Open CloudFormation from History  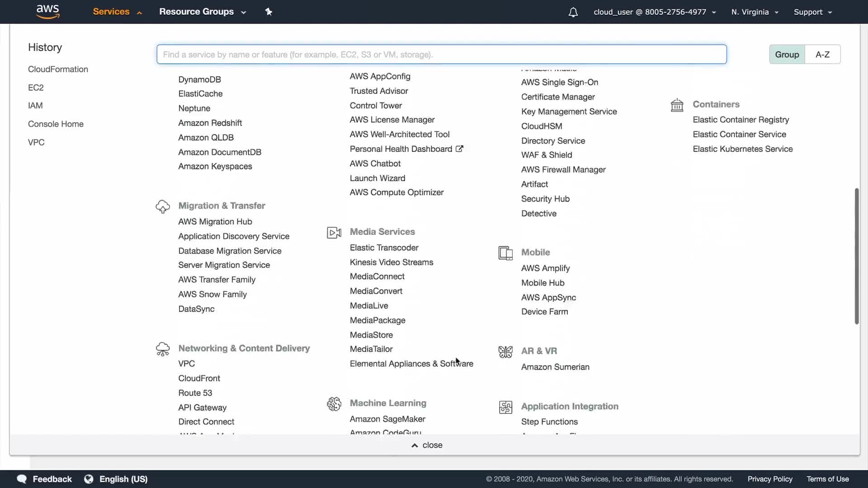58,69
